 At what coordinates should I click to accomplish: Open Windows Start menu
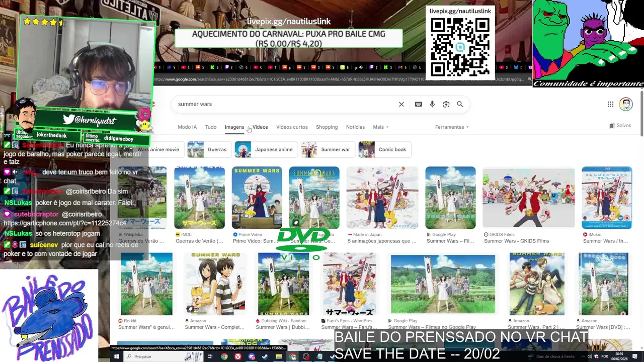click(116, 356)
